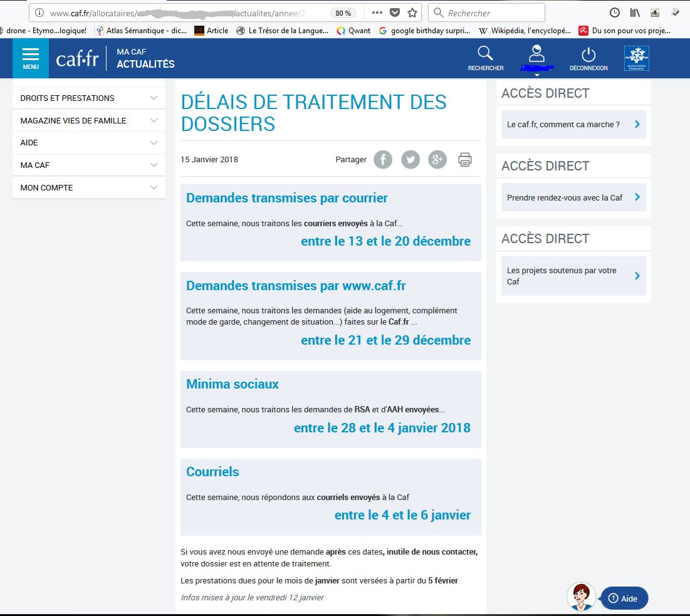Open the blue MENU hamburger button
This screenshot has height=616, width=690.
30,58
